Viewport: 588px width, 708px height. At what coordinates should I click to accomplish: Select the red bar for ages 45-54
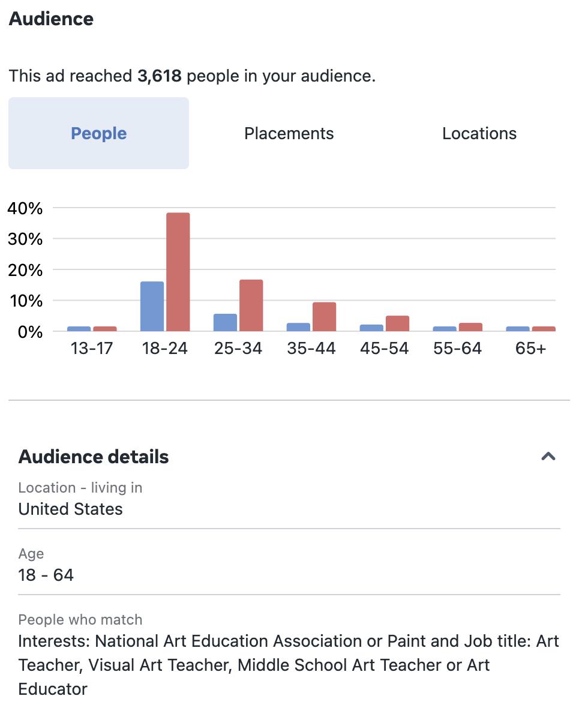pyautogui.click(x=397, y=323)
